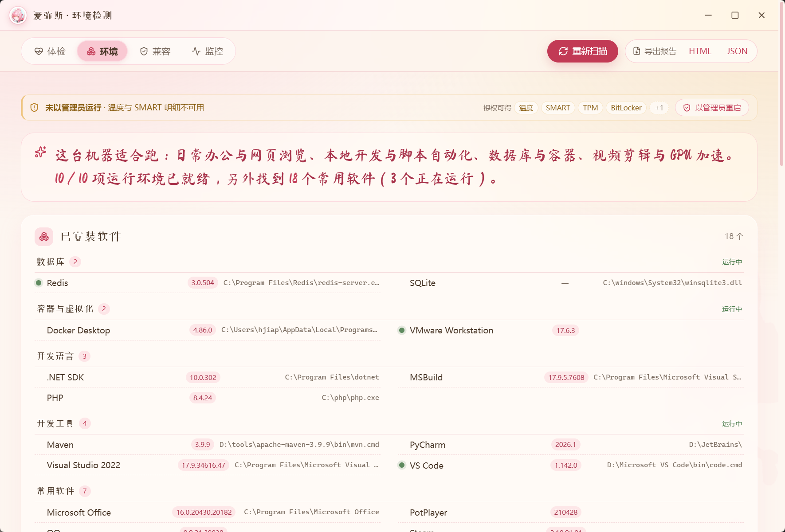Click the 18 个 count label
785x532 pixels.
point(734,236)
